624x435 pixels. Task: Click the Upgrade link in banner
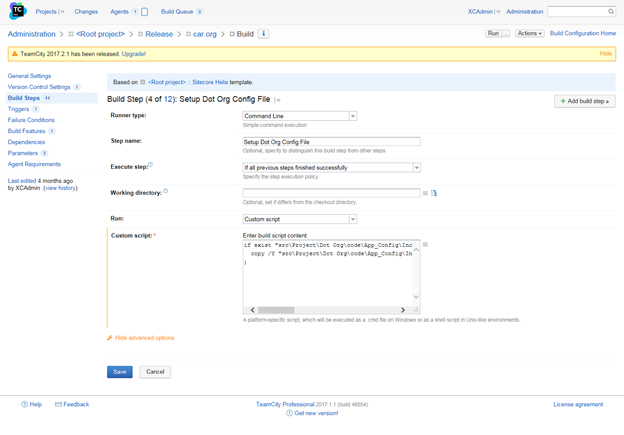(x=134, y=54)
